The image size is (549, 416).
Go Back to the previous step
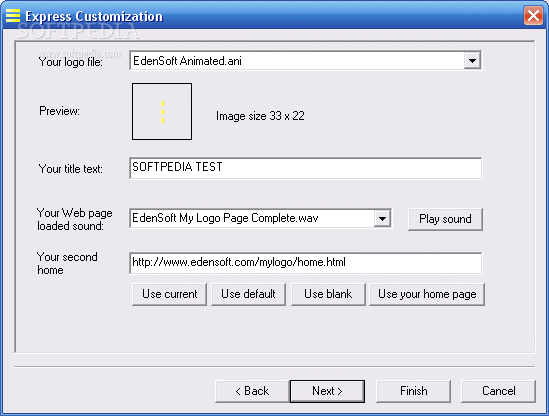pos(252,391)
